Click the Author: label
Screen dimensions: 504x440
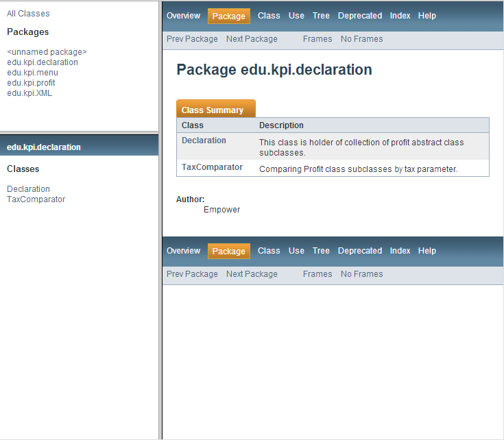(191, 199)
